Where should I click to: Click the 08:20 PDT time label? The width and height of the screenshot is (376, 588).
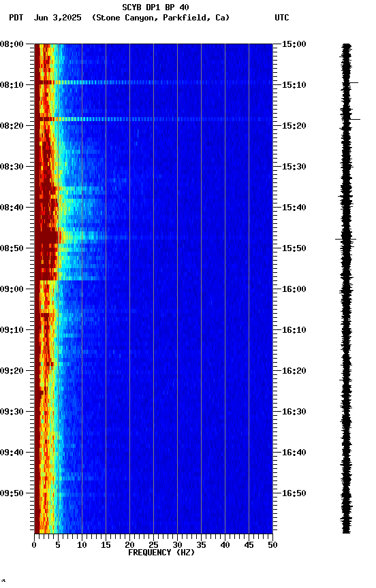click(12, 126)
